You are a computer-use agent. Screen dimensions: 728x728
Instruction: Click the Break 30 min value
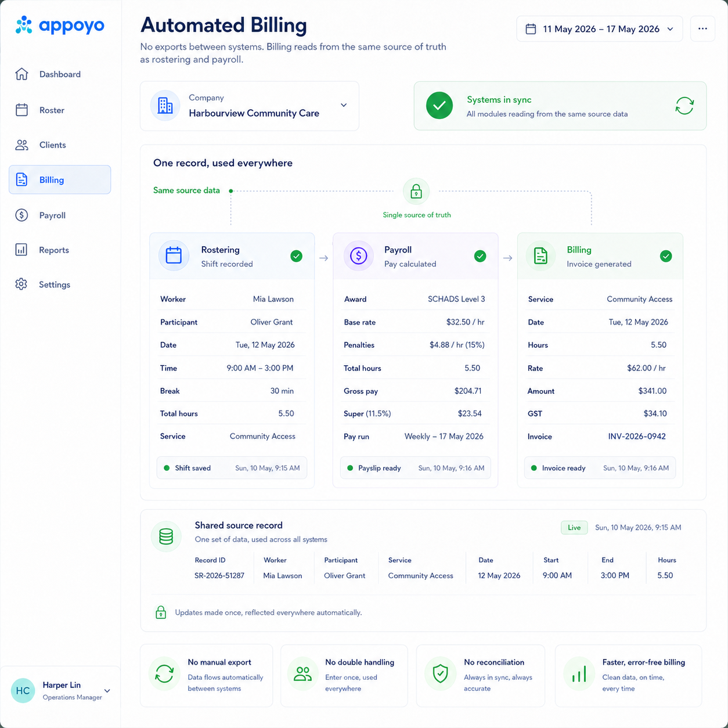pyautogui.click(x=282, y=391)
